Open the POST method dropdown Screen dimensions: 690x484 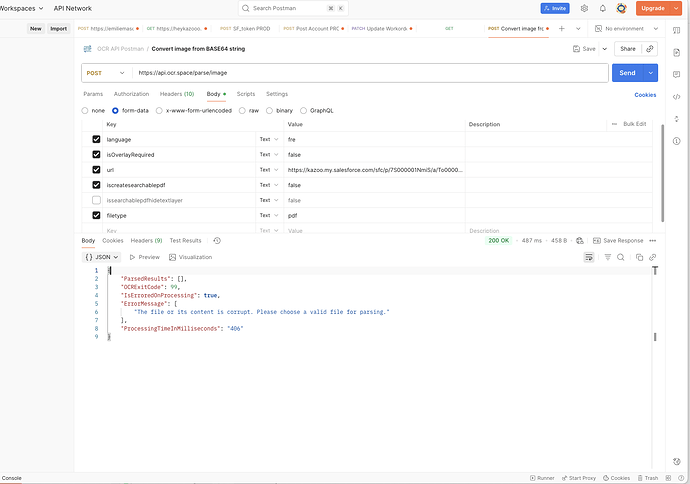[107, 73]
